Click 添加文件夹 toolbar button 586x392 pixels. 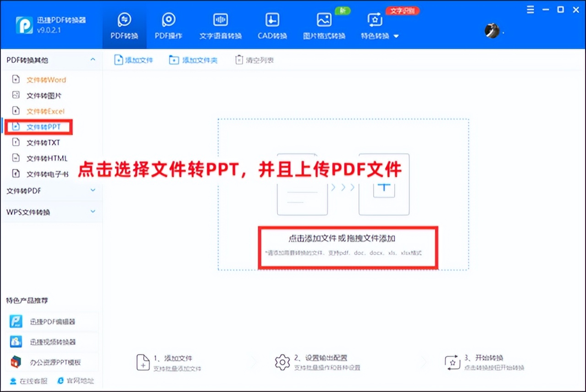193,60
